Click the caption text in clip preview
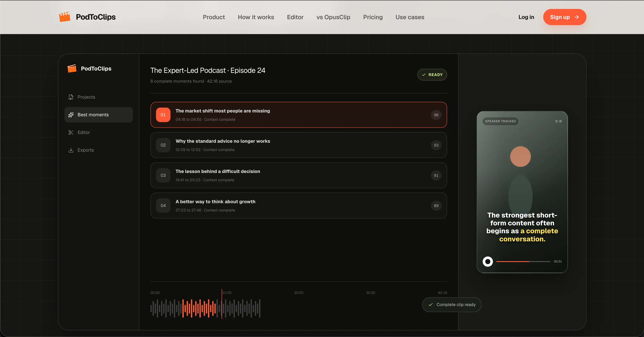 [522, 227]
